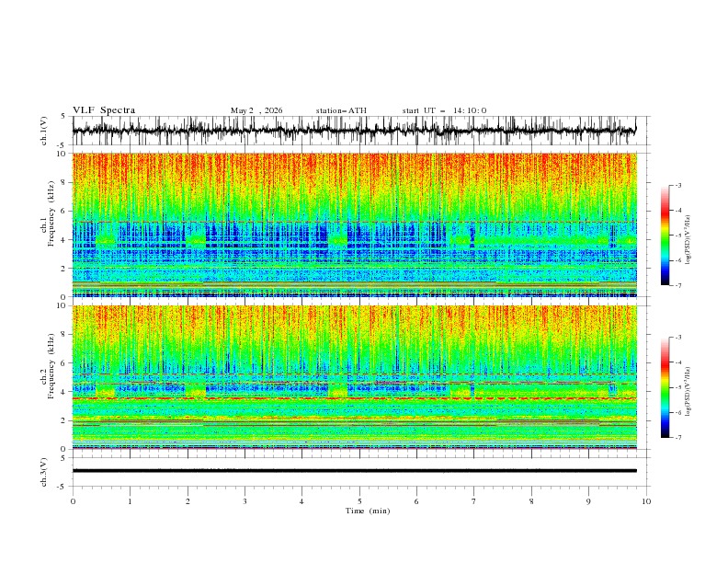Click the 7 minute tick label on time axis
This screenshot has width=728, height=563.
tap(474, 501)
